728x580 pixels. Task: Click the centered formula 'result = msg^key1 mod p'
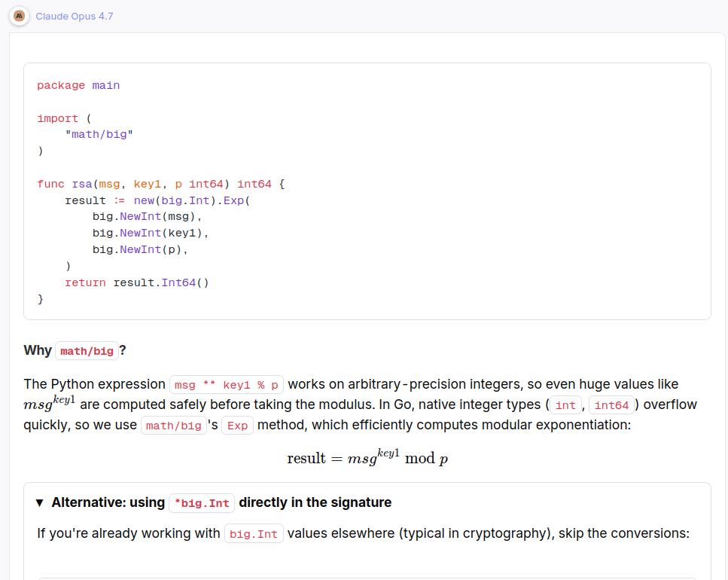(367, 457)
